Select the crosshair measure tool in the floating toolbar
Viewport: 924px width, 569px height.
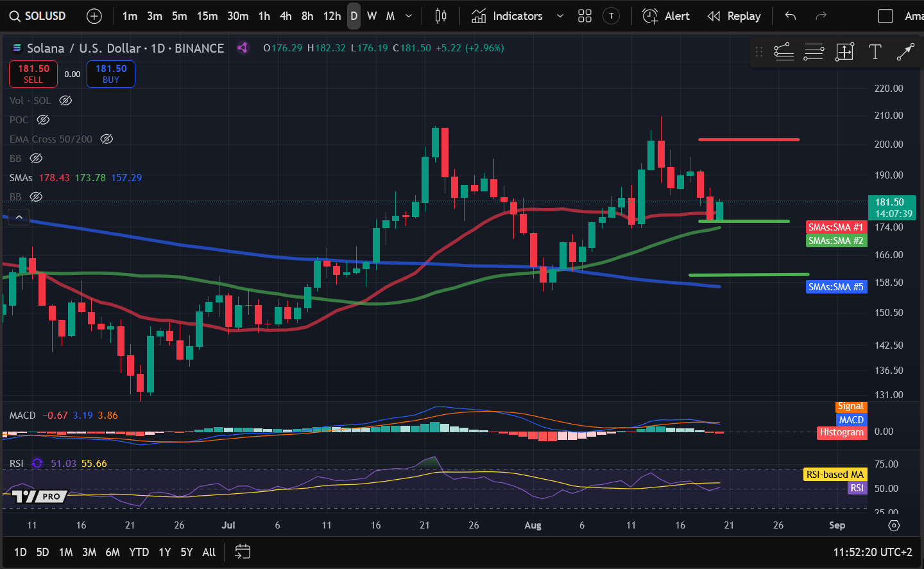(844, 52)
